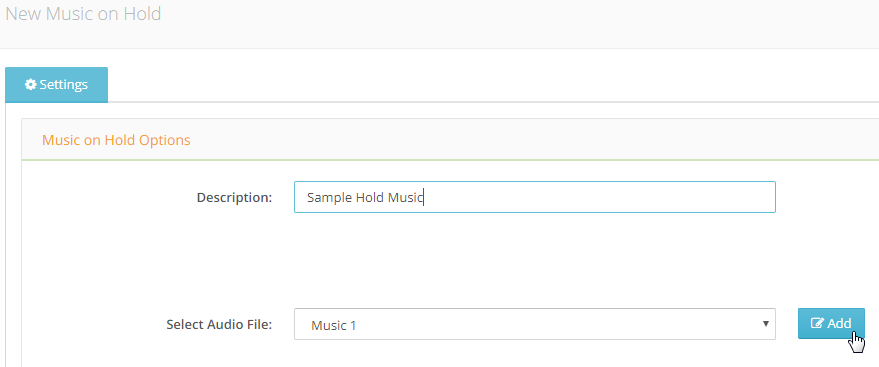This screenshot has height=367, width=879.
Task: Click the Music on Hold Options heading
Action: (x=117, y=140)
